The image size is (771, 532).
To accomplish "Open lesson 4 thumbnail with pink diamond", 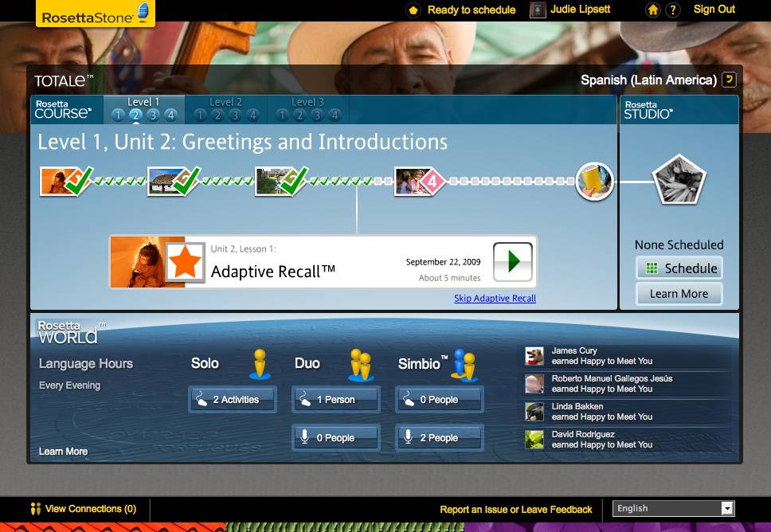I will (420, 182).
